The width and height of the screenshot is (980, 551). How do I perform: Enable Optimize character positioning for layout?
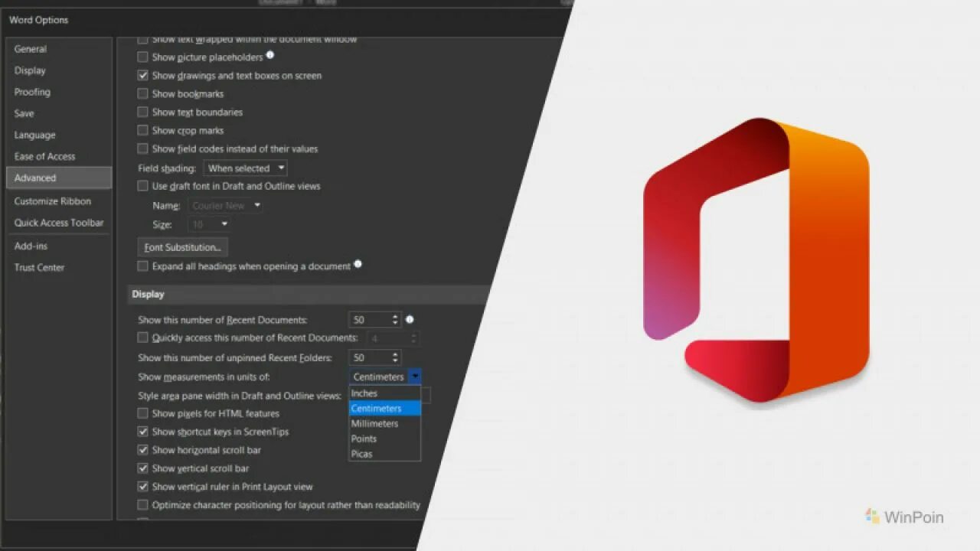pyautogui.click(x=142, y=505)
